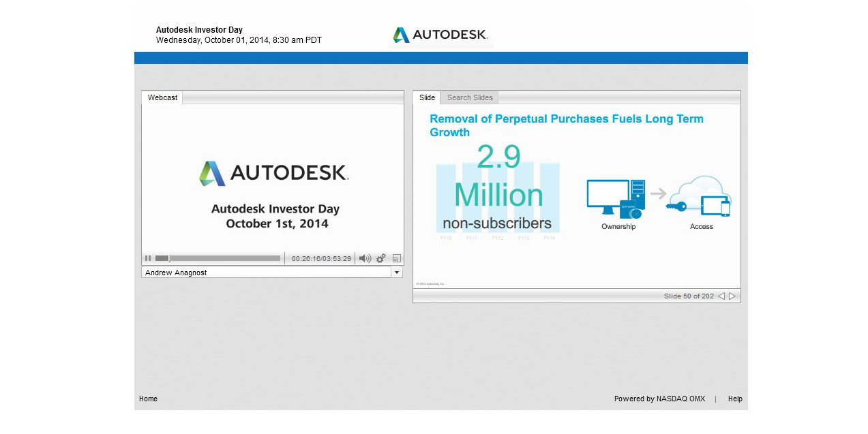Click the pop-out layout icon beside the gear

(x=396, y=258)
